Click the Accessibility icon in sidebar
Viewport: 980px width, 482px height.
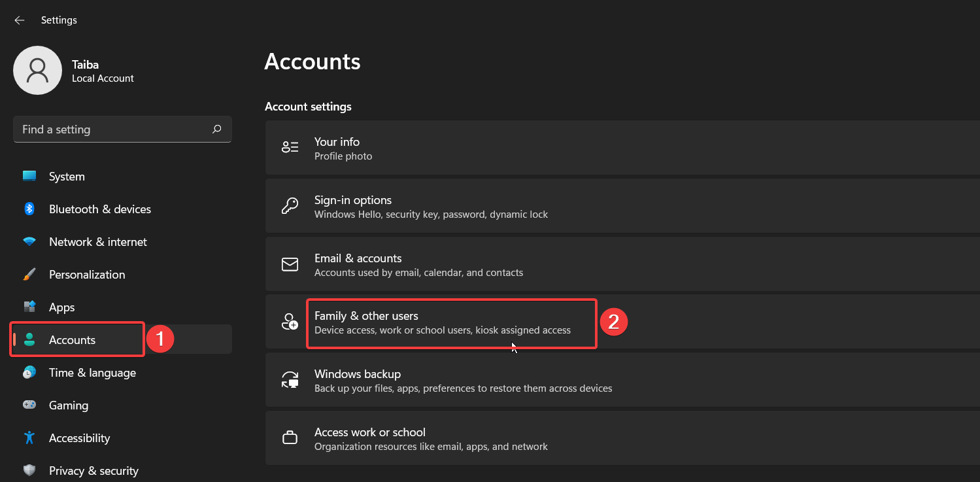pos(29,438)
